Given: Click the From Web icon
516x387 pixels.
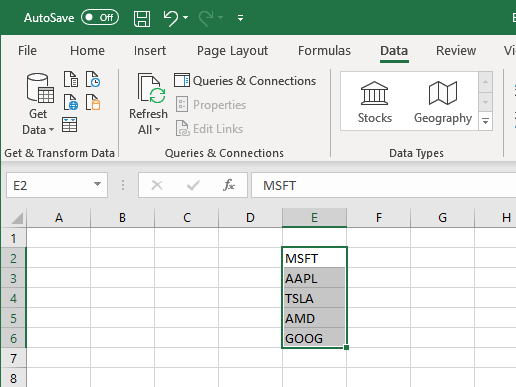Looking at the screenshot, I should [x=71, y=102].
